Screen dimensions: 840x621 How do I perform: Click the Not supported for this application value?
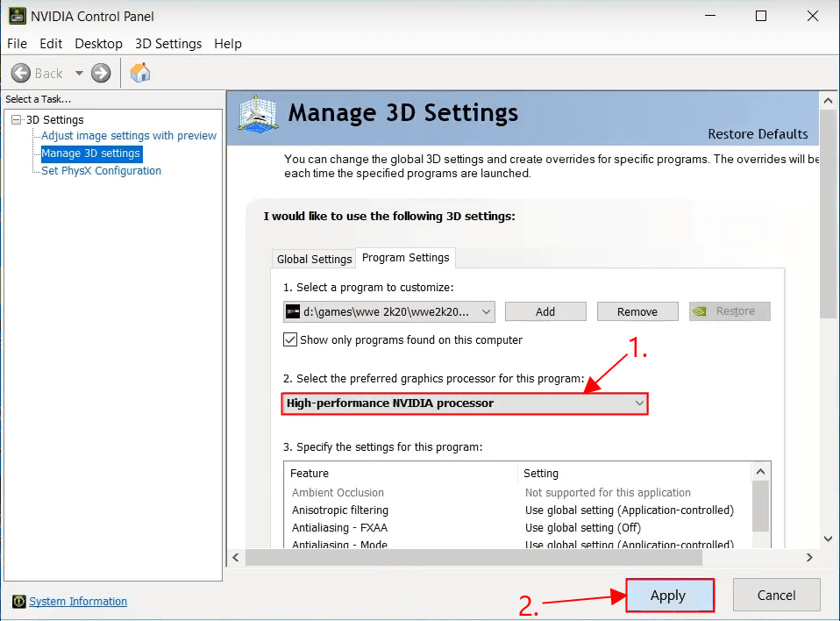coord(608,492)
